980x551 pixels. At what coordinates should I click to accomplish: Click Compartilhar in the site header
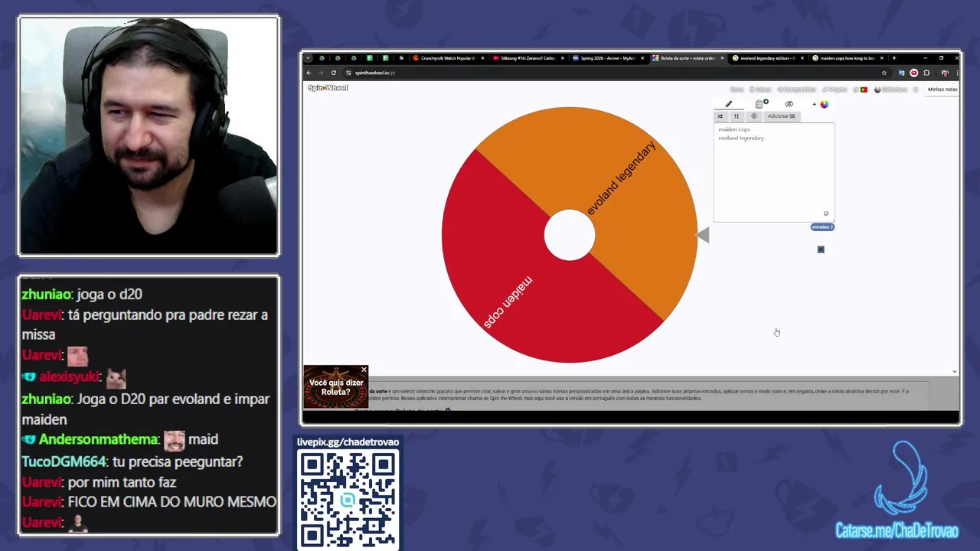pyautogui.click(x=796, y=90)
